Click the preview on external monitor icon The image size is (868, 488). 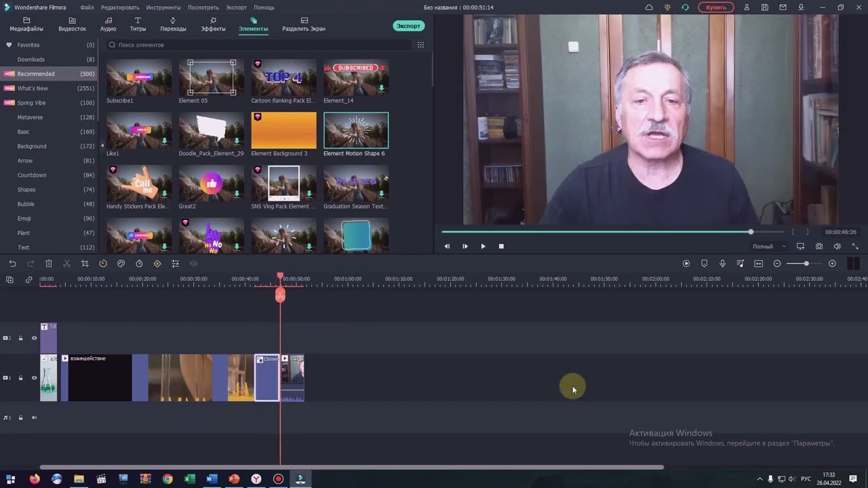point(801,247)
